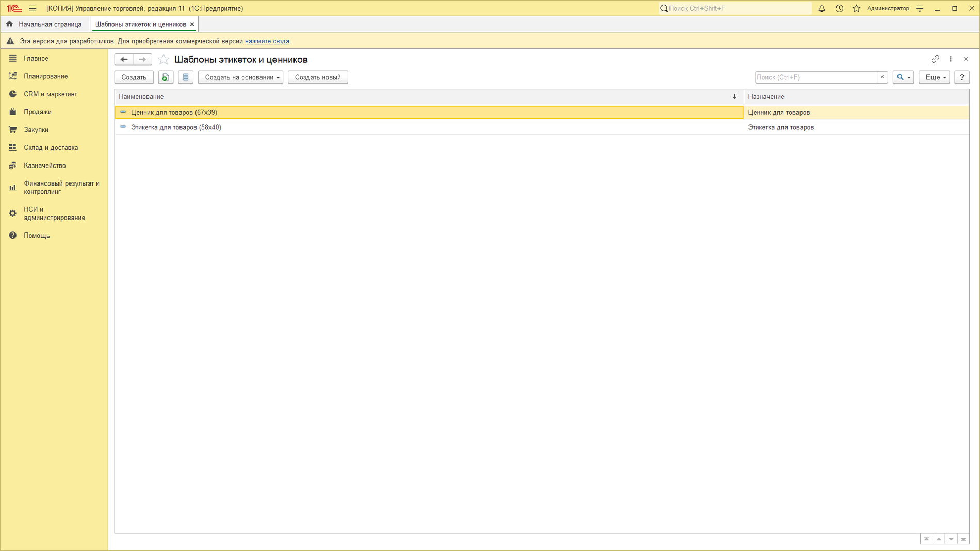Open Казначейство section
The width and height of the screenshot is (980, 551).
(54, 165)
